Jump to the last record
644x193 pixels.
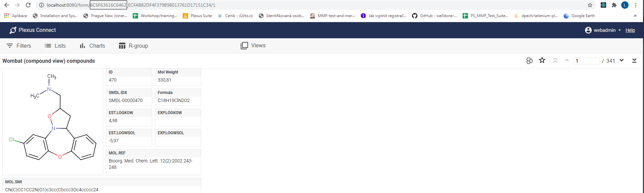click(x=634, y=60)
